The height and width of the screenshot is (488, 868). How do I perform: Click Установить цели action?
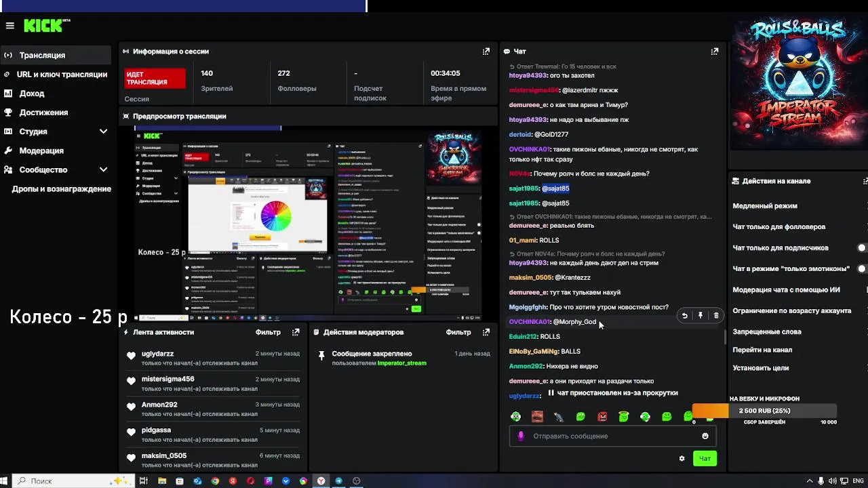pos(760,368)
